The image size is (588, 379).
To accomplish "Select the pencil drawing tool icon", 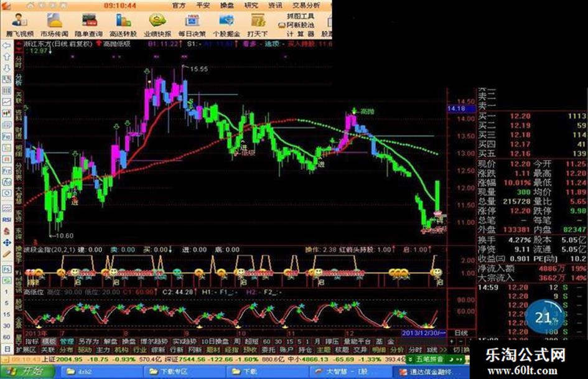I will point(7,254).
